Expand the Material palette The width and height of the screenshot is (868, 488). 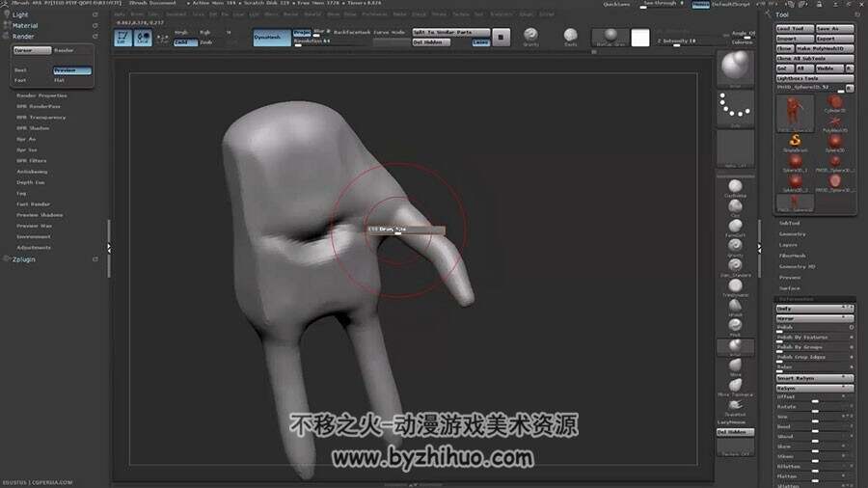click(25, 25)
